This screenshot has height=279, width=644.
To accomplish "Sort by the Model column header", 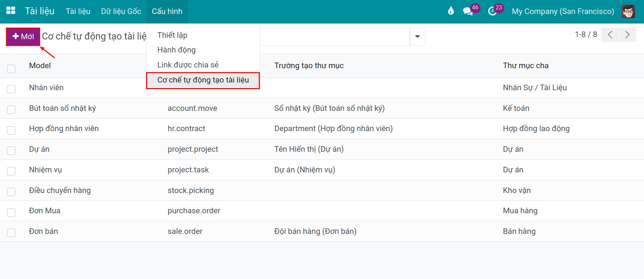I will (x=40, y=65).
